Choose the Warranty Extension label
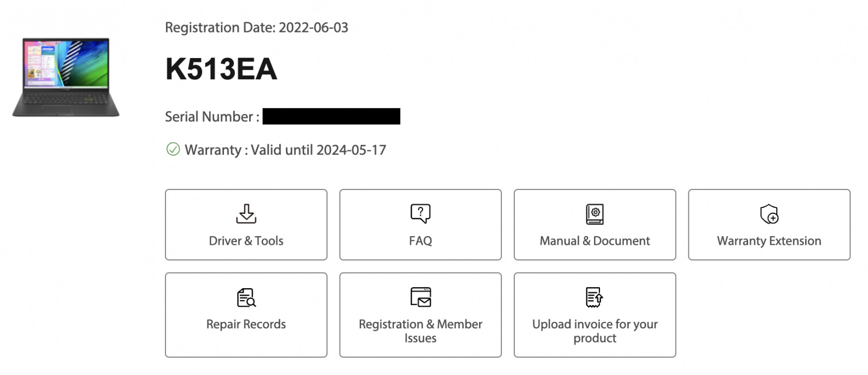The width and height of the screenshot is (868, 375). click(769, 241)
